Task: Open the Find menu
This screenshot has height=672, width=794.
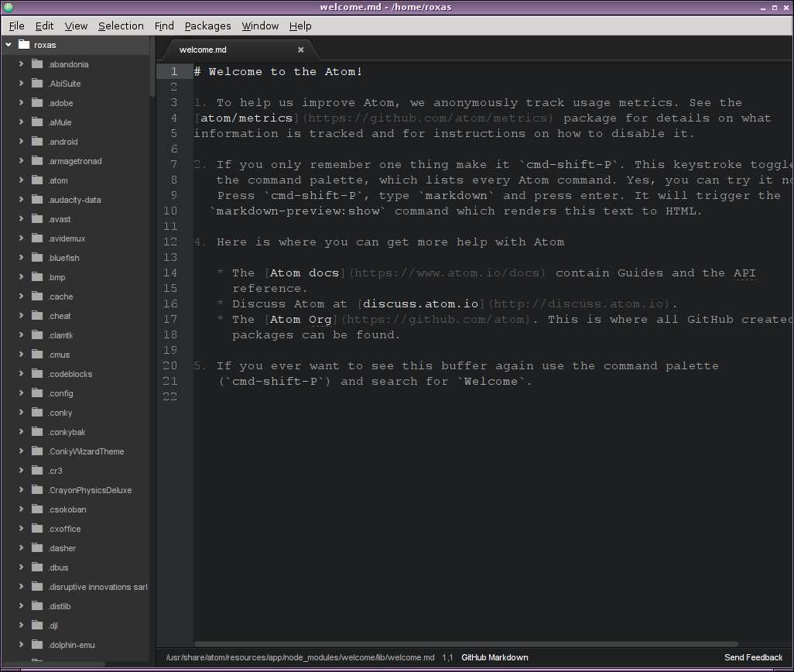Action: [164, 26]
